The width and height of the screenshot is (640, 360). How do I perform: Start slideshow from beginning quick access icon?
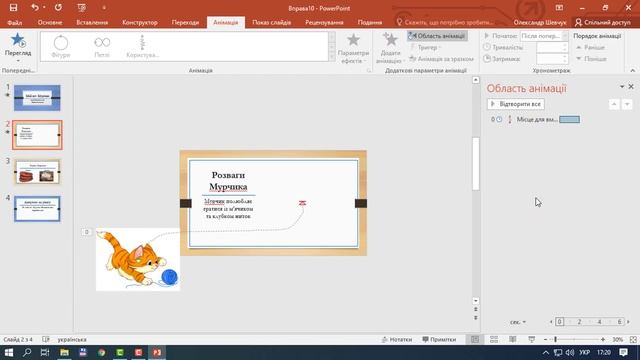click(82, 8)
